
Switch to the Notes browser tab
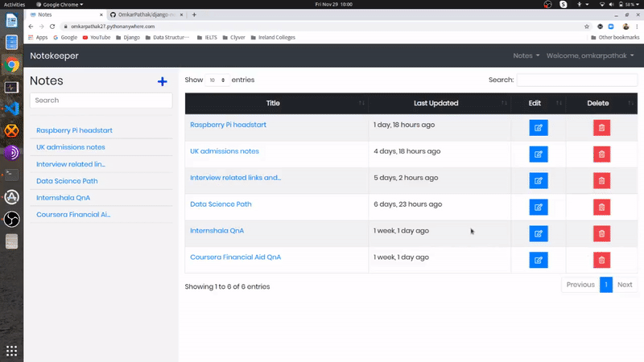(66, 14)
